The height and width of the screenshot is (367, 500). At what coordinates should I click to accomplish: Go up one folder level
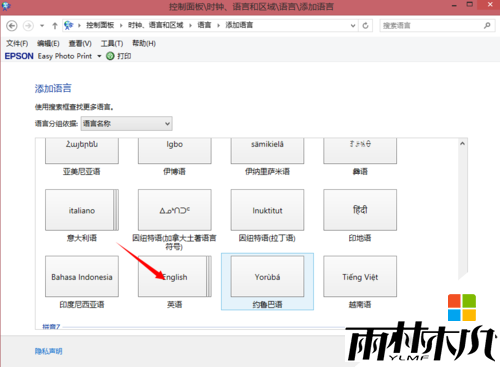(55, 26)
